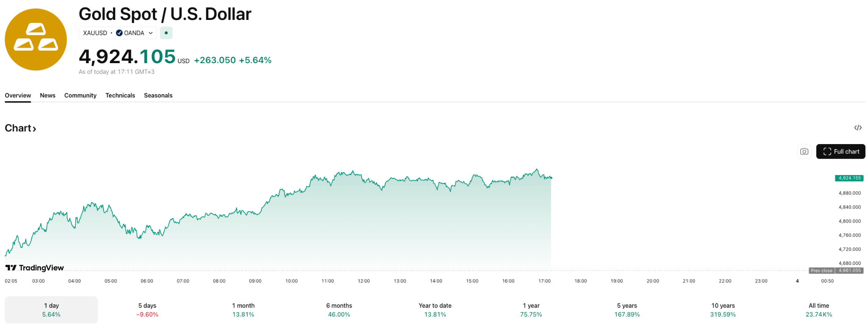The width and height of the screenshot is (868, 334).
Task: Open the embed code icon
Action: pos(858,128)
